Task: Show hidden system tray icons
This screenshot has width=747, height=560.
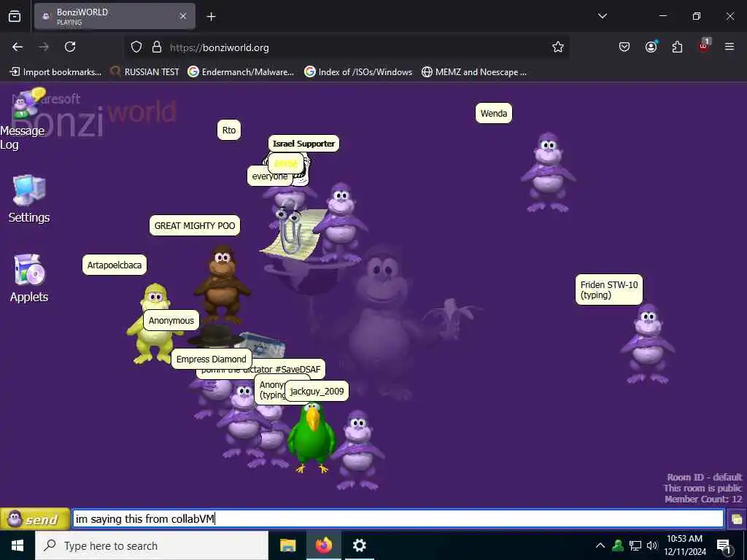Action: [600, 545]
